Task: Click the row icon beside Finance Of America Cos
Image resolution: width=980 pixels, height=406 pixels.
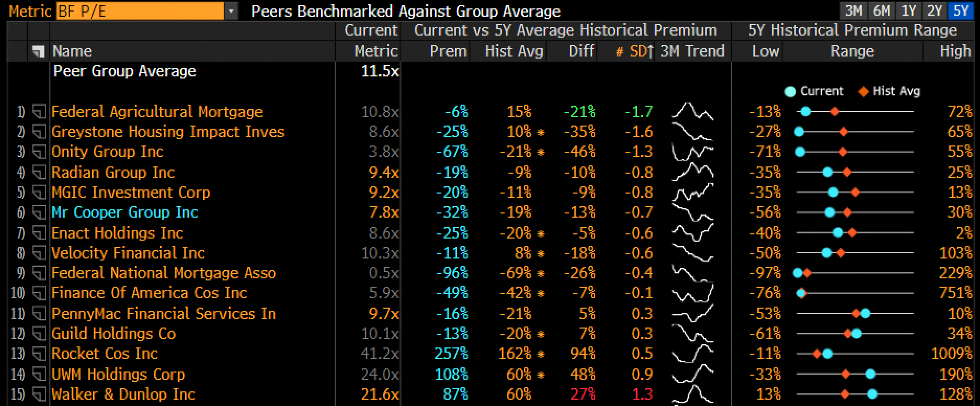Action: (x=39, y=293)
